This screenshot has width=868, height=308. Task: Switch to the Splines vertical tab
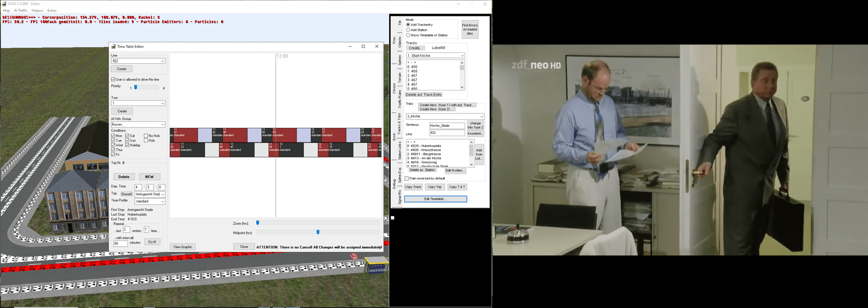400,60
